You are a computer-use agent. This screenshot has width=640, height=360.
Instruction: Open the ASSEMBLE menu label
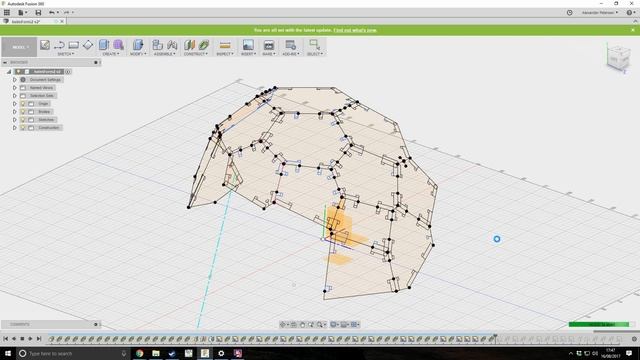pos(164,54)
